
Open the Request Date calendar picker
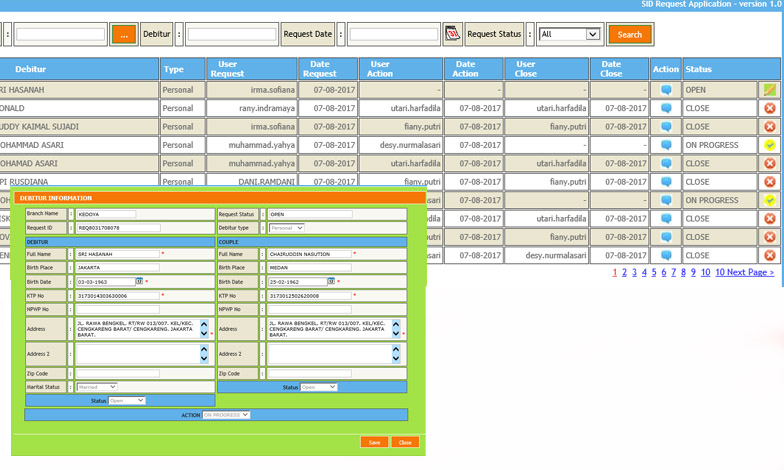click(452, 34)
